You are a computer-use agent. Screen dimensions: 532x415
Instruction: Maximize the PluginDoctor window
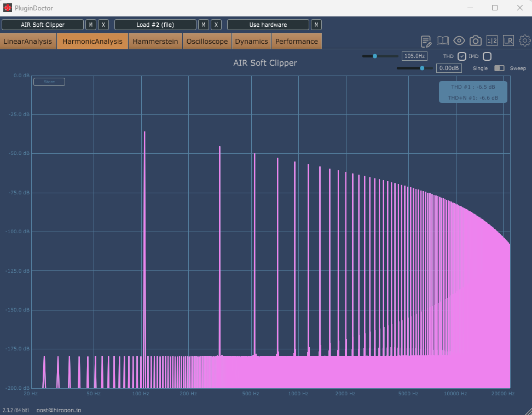495,8
